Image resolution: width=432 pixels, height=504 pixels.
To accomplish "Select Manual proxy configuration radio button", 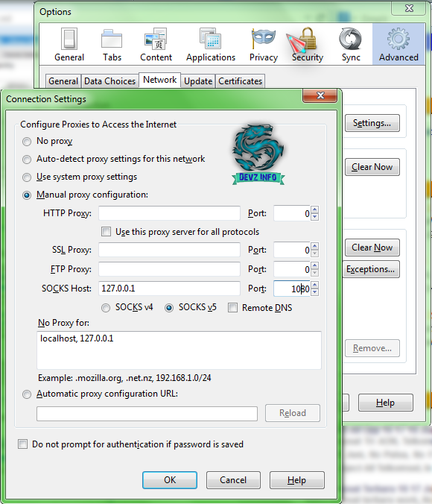I will pos(27,195).
